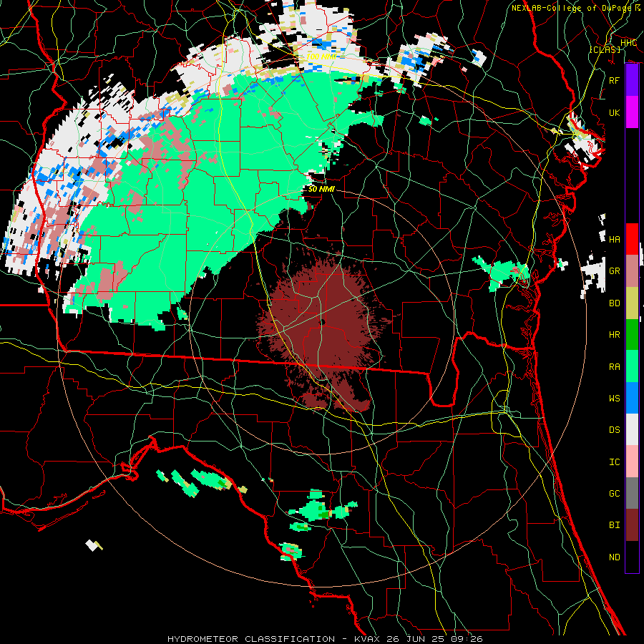644x644 pixels.
Task: Click the BI brown legend swatch
Action: [x=632, y=525]
